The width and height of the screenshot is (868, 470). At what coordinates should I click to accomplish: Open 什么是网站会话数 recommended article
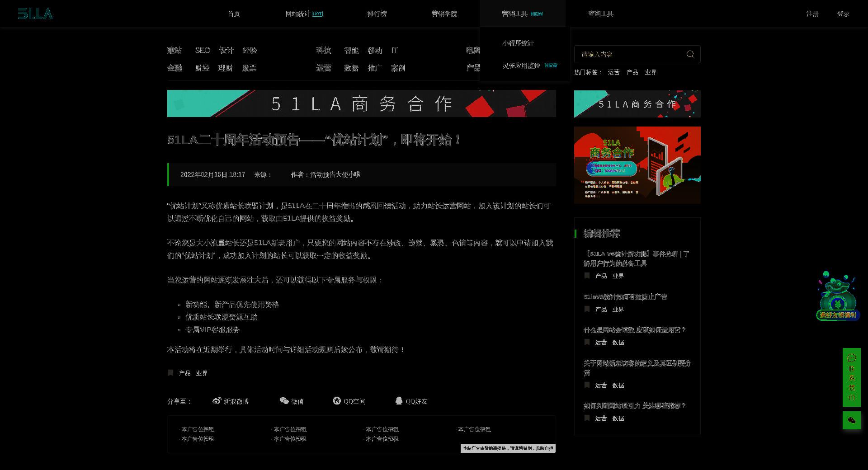[x=635, y=330]
